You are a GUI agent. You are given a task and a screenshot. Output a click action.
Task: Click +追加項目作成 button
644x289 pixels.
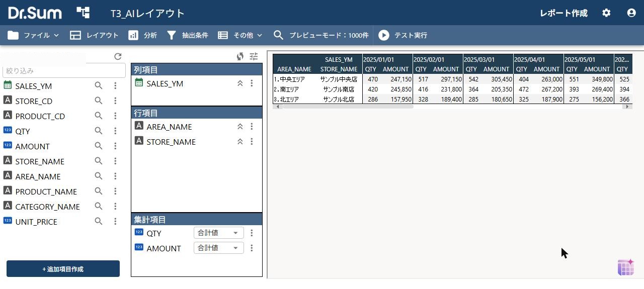[x=63, y=269]
